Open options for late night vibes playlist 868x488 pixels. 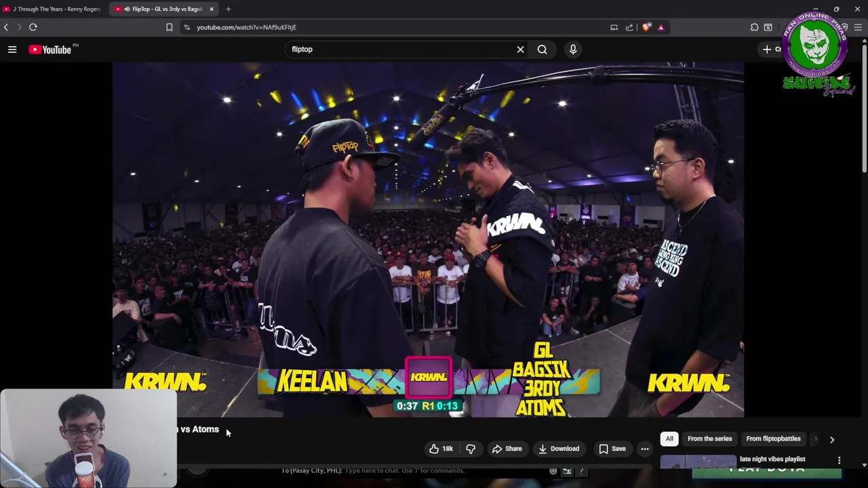[x=839, y=460]
